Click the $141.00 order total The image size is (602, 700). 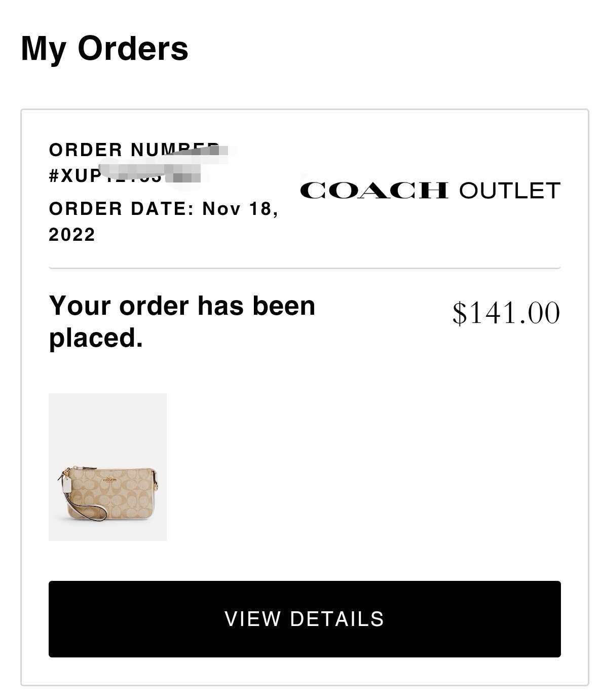coord(506,312)
